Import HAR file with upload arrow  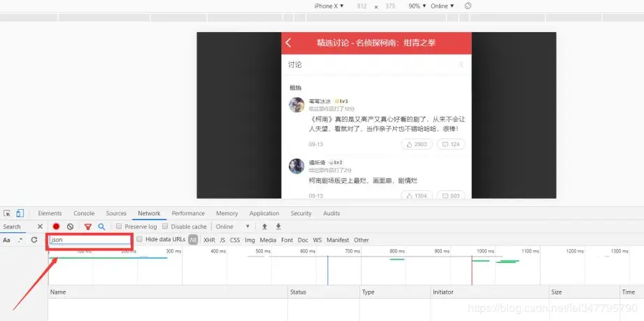click(264, 227)
